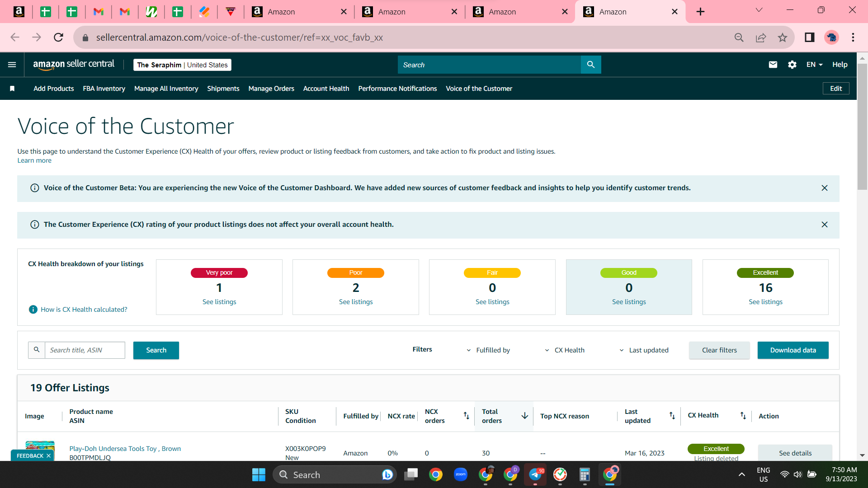Open the browser profile avatar
The width and height of the screenshot is (868, 488).
click(831, 38)
